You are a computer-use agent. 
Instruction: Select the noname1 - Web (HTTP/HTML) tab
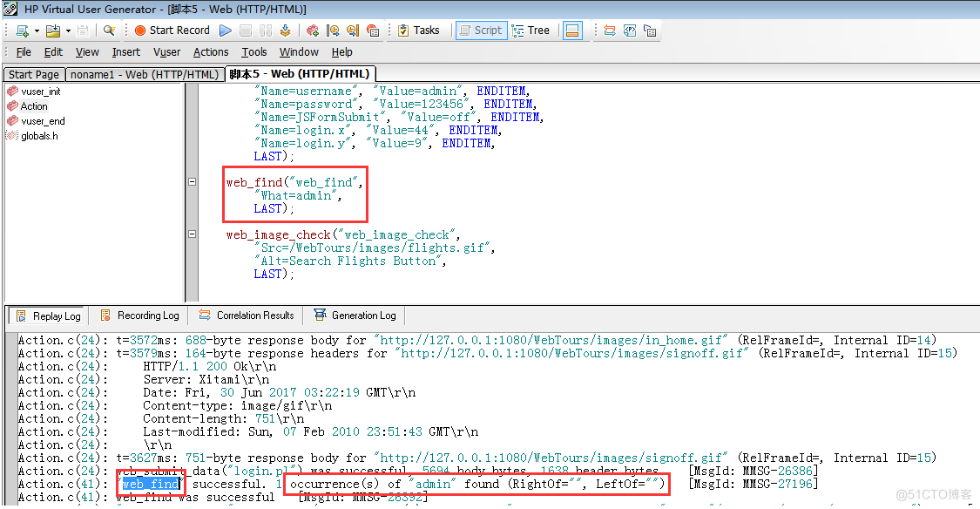144,74
